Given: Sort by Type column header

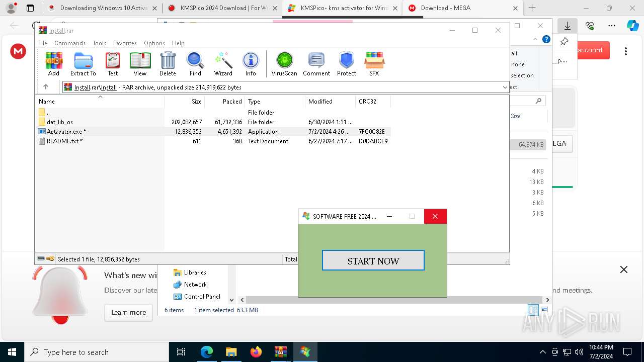Looking at the screenshot, I should point(275,102).
